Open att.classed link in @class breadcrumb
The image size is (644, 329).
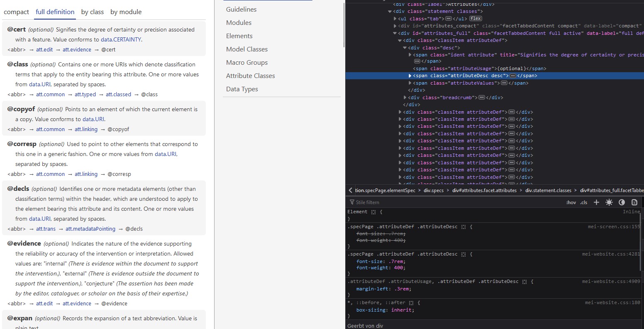(118, 95)
